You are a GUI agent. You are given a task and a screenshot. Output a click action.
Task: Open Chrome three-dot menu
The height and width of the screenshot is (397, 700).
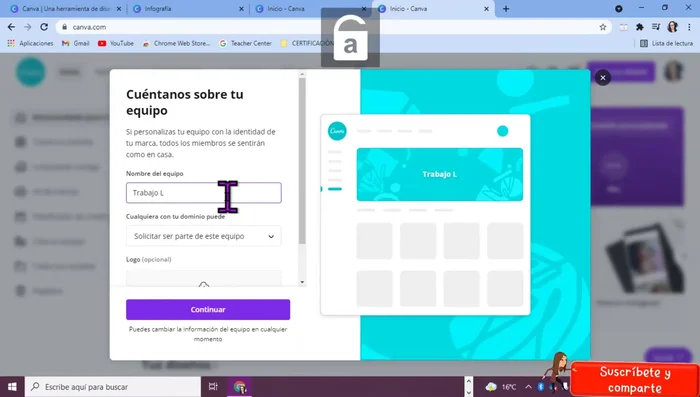click(689, 27)
